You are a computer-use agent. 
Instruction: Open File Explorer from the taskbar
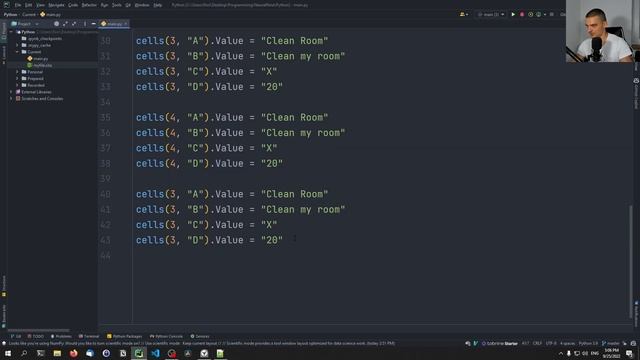pyautogui.click(x=57, y=353)
